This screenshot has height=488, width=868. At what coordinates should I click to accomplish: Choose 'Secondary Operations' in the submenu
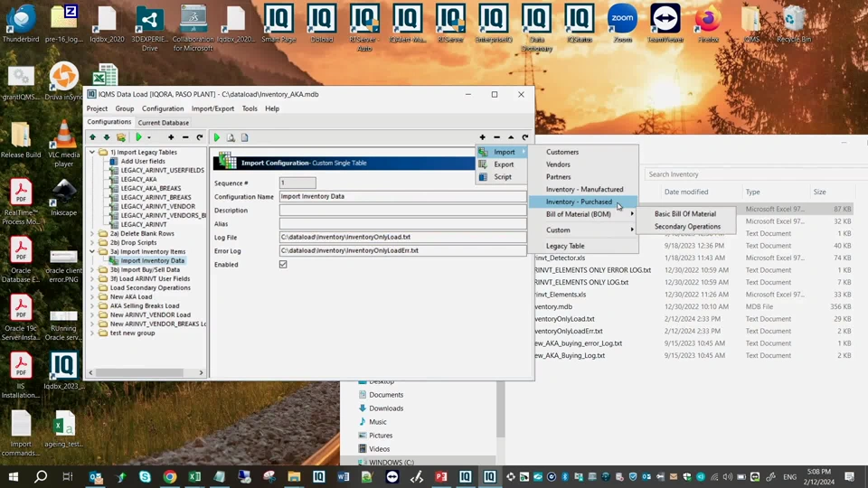coord(687,227)
